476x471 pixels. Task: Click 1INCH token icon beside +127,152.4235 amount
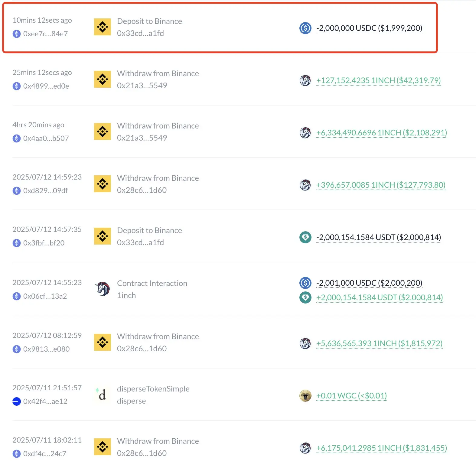(x=305, y=80)
